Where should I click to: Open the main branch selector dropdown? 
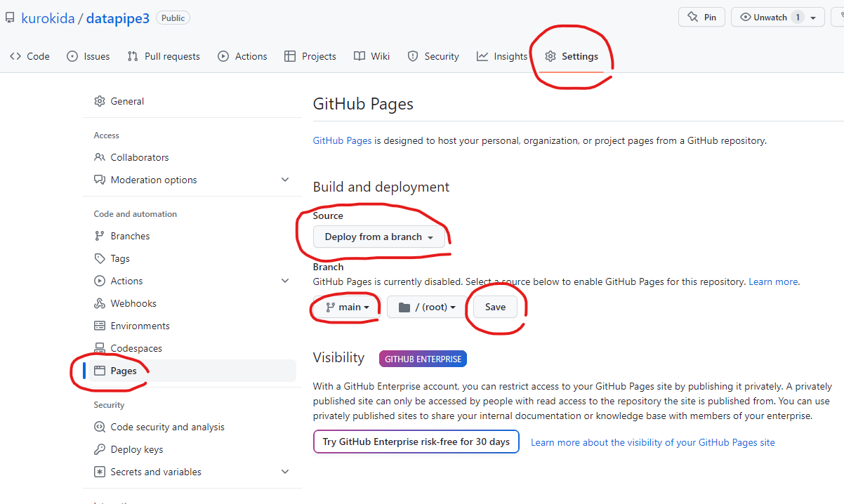point(347,307)
